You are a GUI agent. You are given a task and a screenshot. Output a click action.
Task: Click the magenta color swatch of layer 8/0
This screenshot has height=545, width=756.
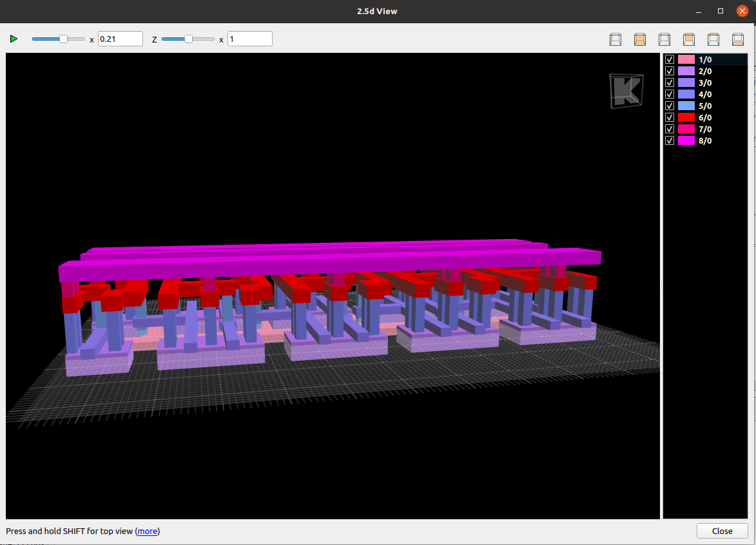click(686, 140)
